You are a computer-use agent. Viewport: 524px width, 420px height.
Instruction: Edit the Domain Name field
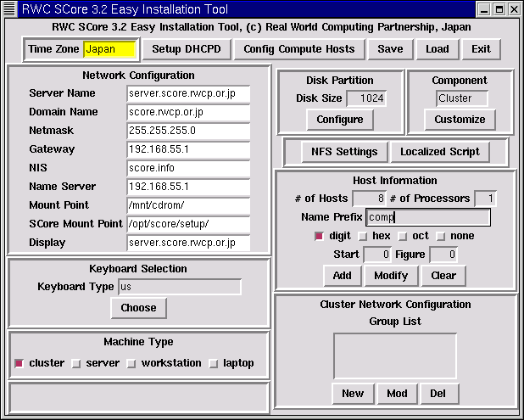pos(188,112)
